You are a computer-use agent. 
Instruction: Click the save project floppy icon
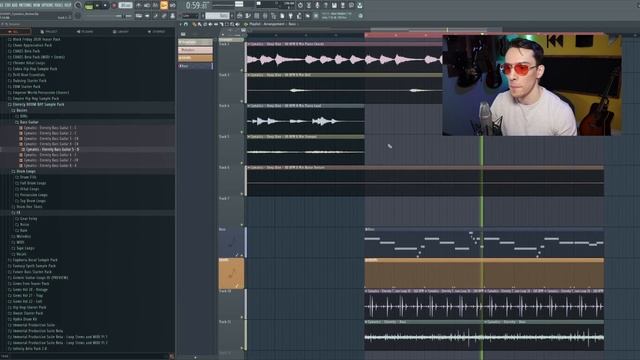point(334,5)
